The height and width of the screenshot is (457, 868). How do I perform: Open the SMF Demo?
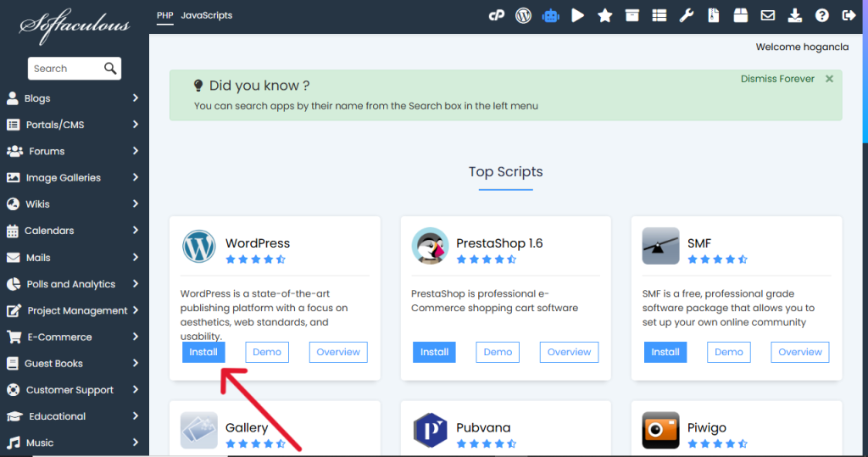pos(728,353)
